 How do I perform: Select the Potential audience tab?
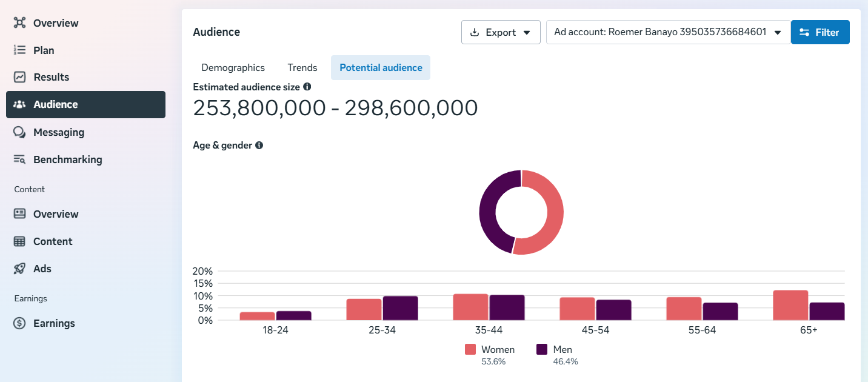pyautogui.click(x=381, y=67)
